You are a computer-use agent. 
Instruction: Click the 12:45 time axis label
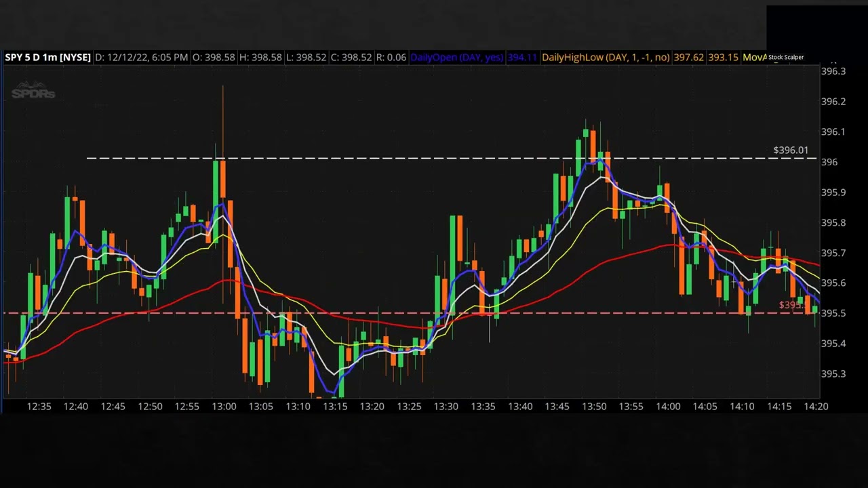pyautogui.click(x=113, y=407)
